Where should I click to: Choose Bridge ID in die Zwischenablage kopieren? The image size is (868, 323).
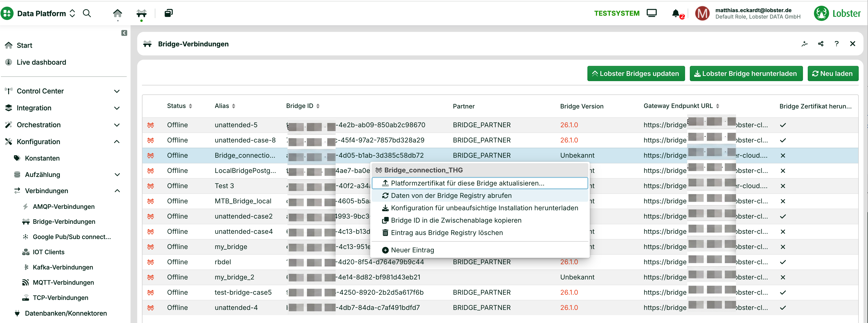[480, 221]
